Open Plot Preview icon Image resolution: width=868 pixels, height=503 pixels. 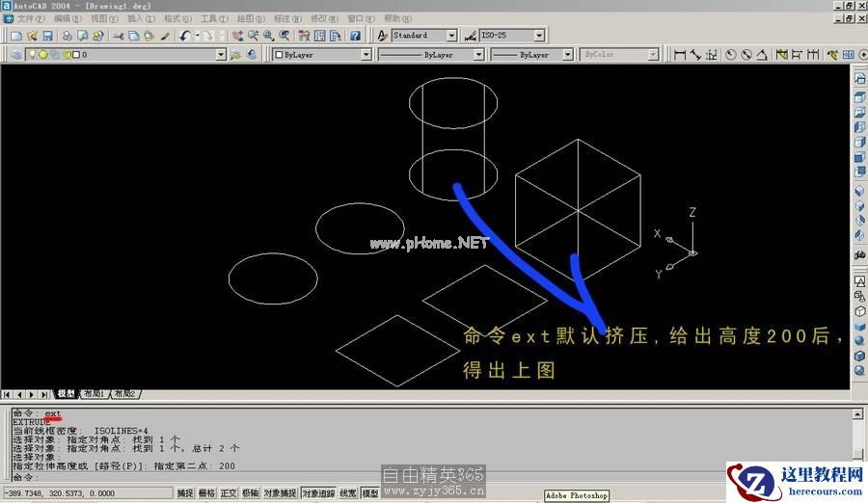point(83,36)
